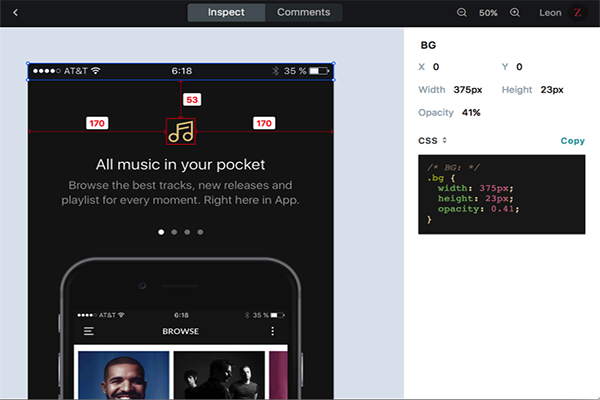Select the 'All music in your pocket' heading
Viewport: 600px width, 400px height.
click(180, 165)
